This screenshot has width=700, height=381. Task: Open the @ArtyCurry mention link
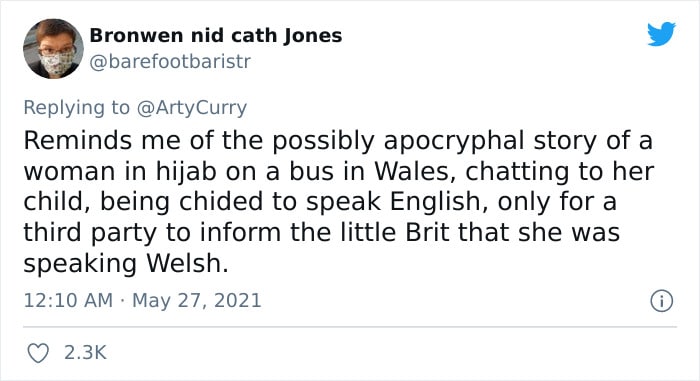[x=192, y=108]
